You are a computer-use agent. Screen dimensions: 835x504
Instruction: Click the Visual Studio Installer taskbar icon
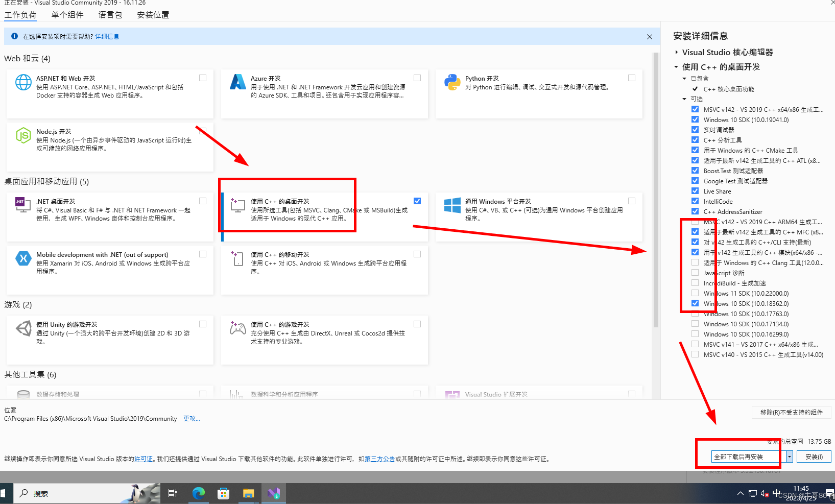274,493
